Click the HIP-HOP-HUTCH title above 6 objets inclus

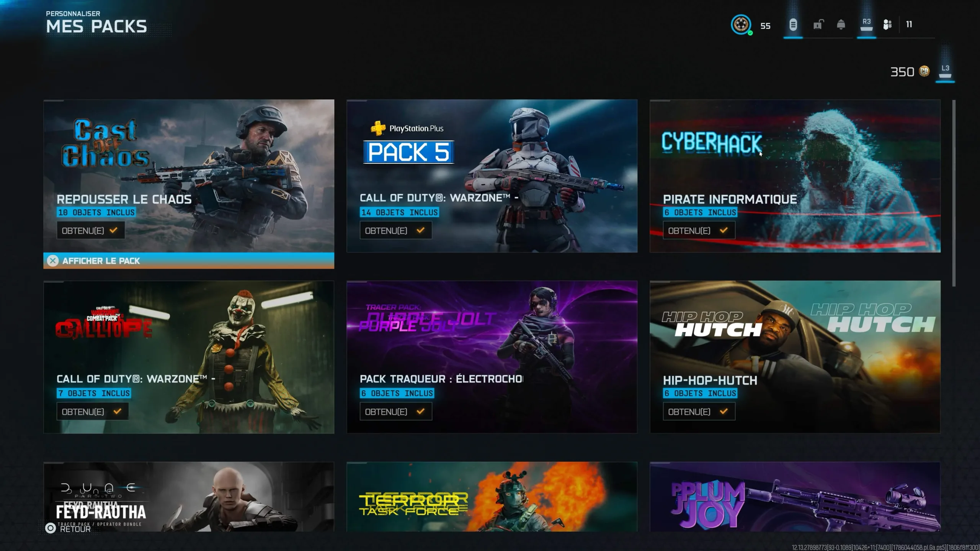coord(710,380)
